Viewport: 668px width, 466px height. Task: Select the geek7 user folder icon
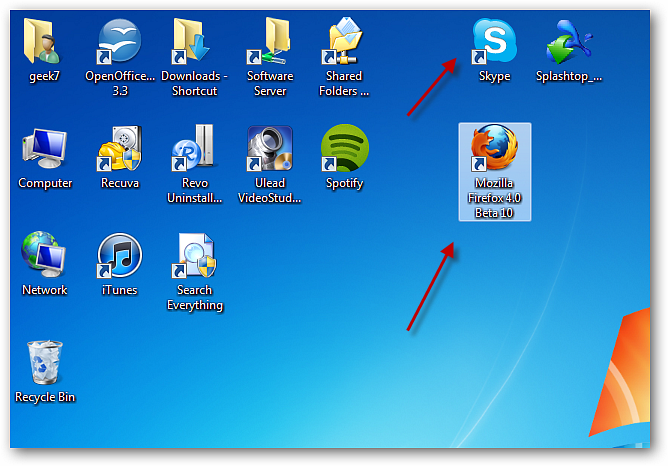(43, 41)
